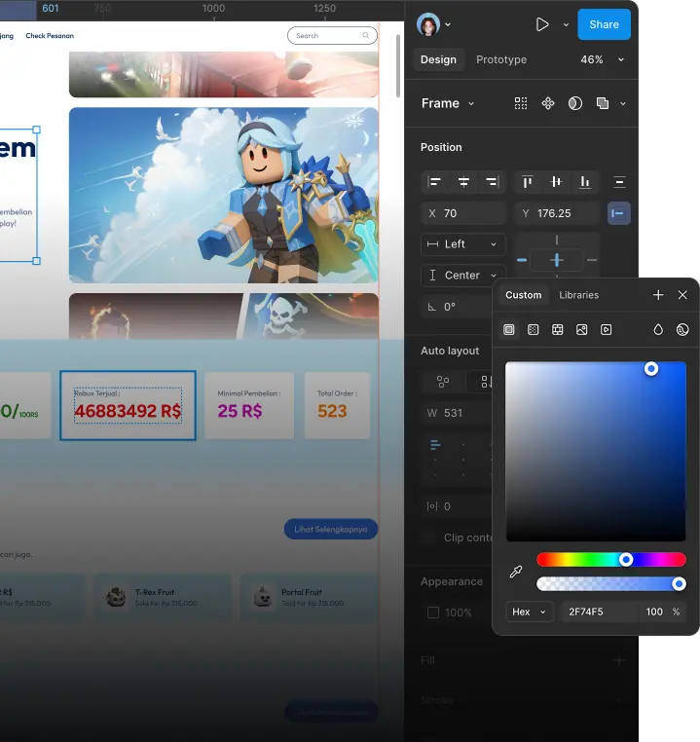Click the opacity slider bar

[611, 583]
